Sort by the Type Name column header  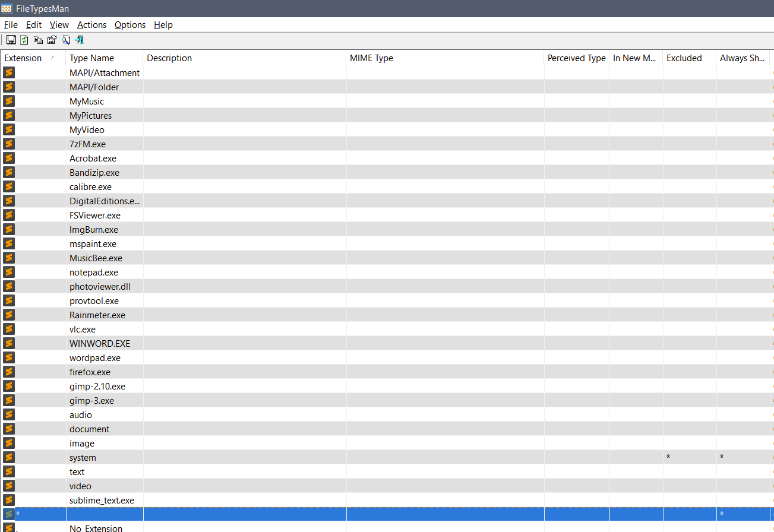(105, 58)
